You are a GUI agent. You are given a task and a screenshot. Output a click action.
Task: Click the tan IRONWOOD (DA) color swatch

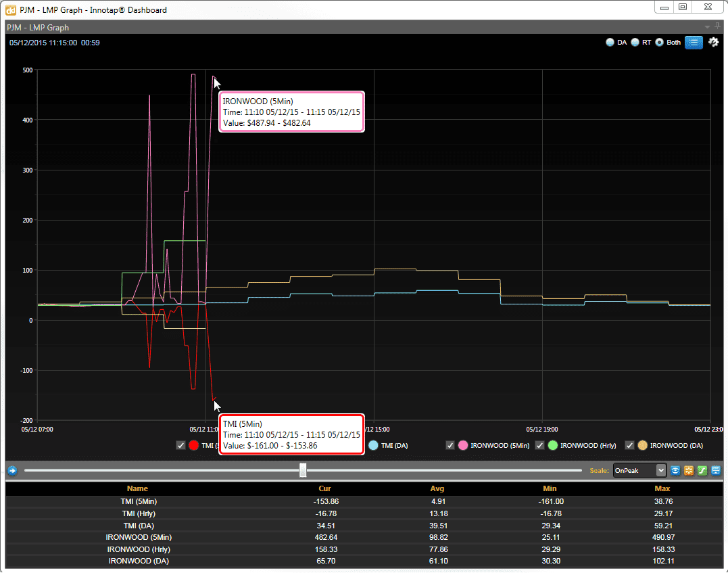[643, 445]
